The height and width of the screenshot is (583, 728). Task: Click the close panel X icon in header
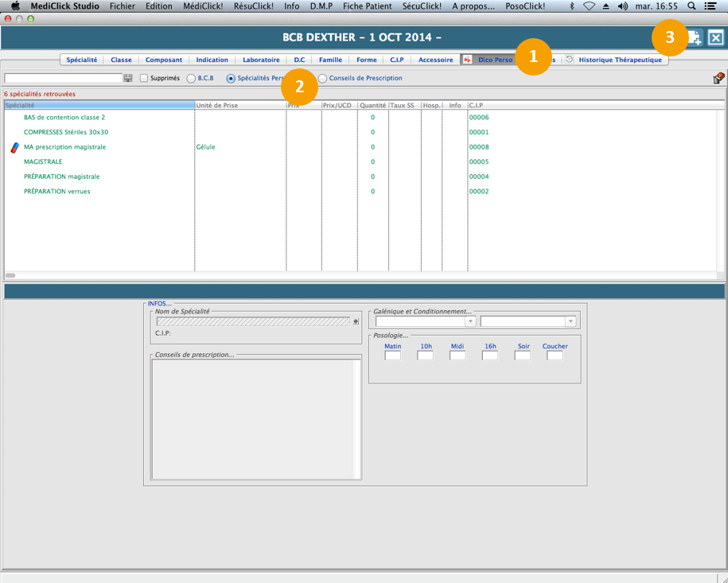click(x=716, y=37)
